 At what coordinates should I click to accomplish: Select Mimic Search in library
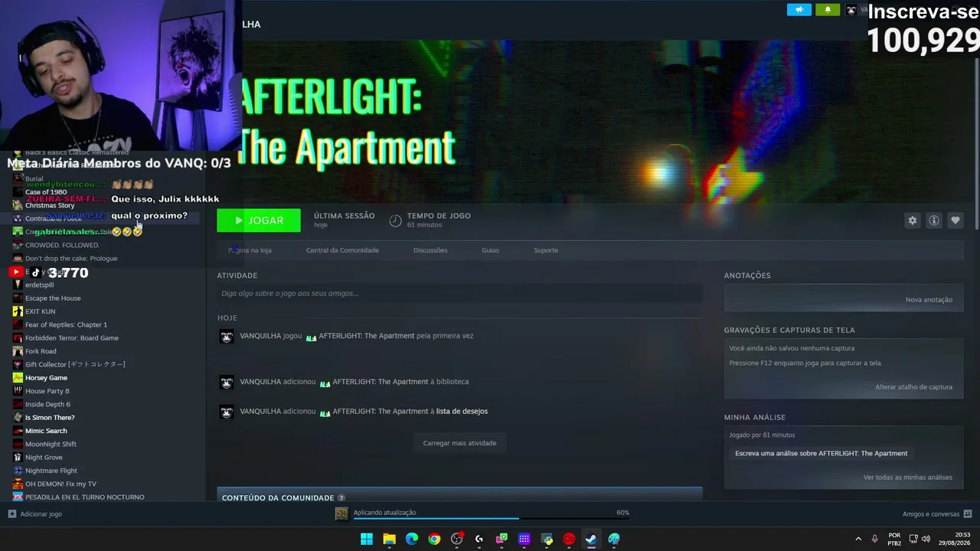tap(46, 431)
